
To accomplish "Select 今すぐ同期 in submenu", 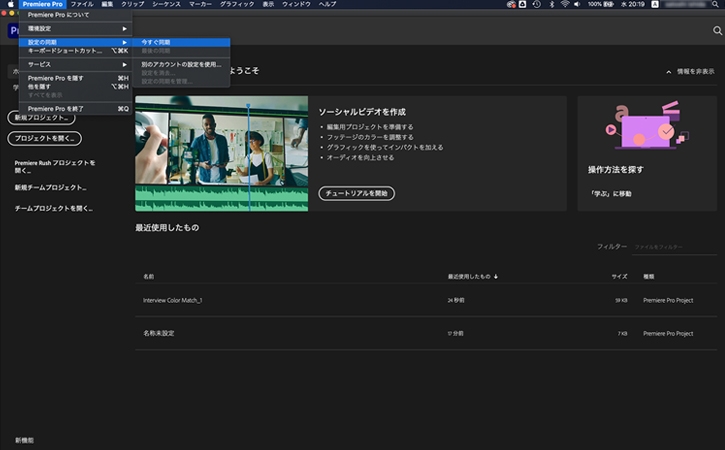I will pos(181,42).
